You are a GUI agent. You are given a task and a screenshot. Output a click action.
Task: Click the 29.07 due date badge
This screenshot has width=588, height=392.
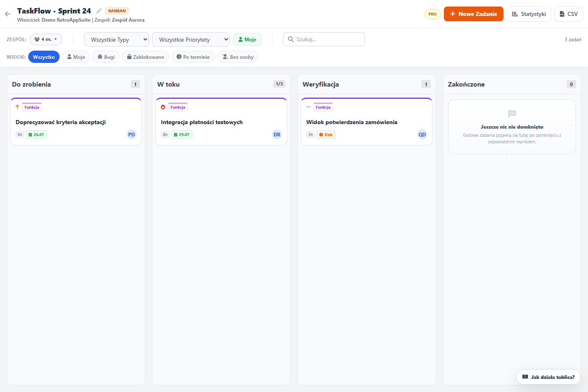coord(182,134)
